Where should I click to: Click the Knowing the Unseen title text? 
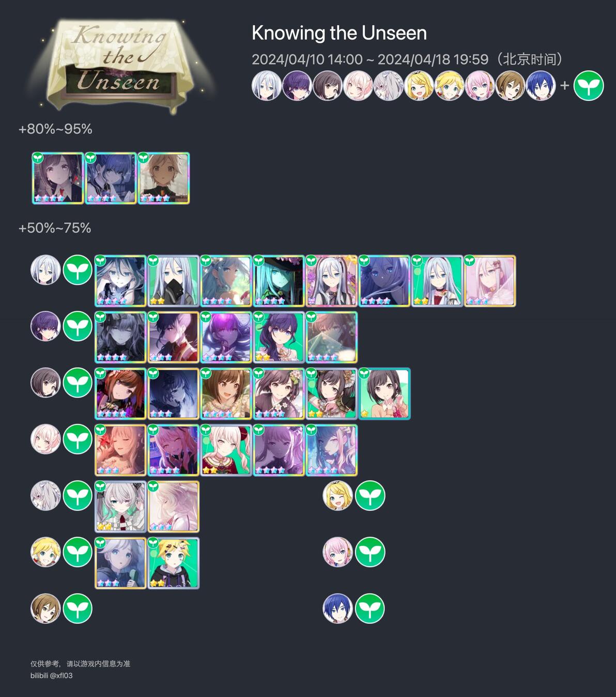point(339,33)
